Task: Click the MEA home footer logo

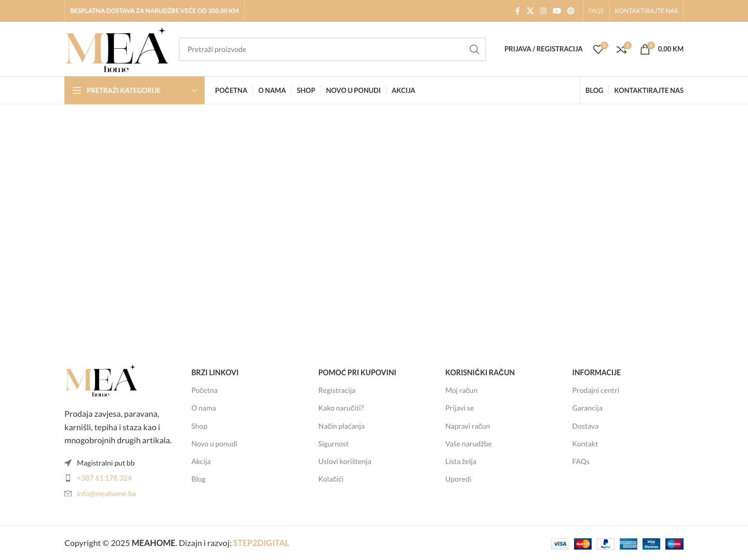Action: (101, 380)
